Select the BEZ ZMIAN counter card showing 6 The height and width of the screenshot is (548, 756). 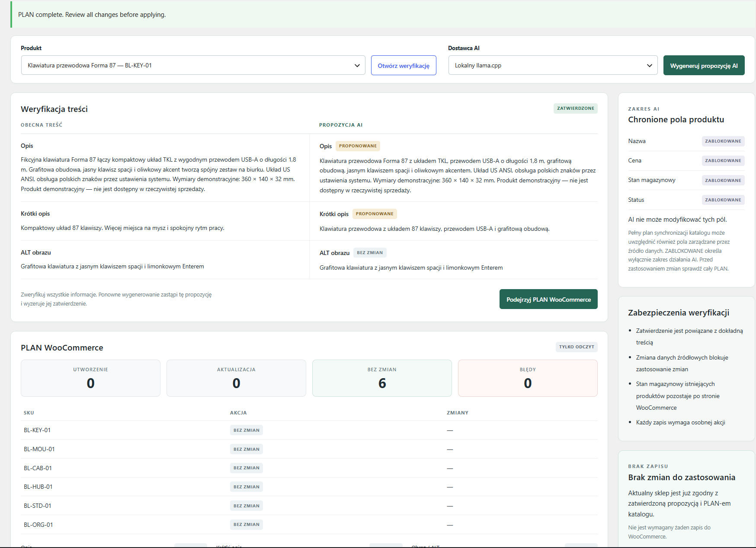(382, 378)
